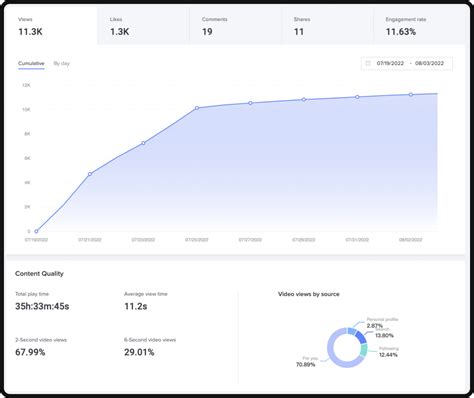Click the 07/23/2022 x-axis date label

click(x=143, y=240)
